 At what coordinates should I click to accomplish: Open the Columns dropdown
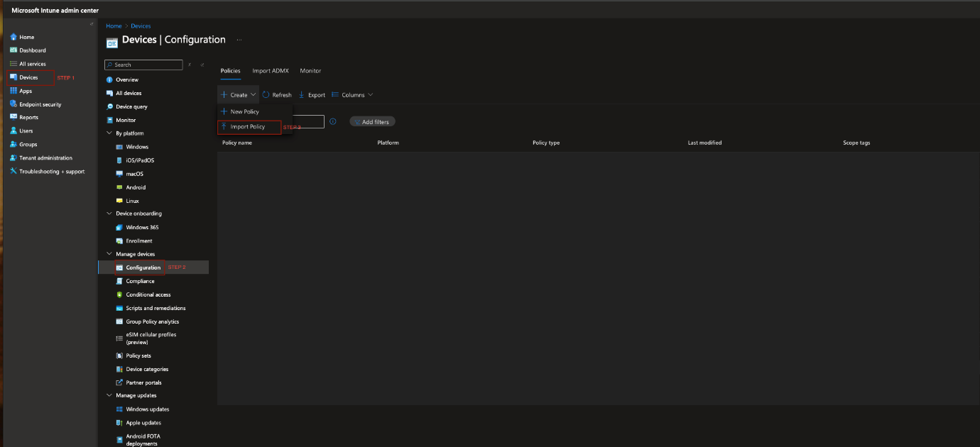tap(352, 94)
